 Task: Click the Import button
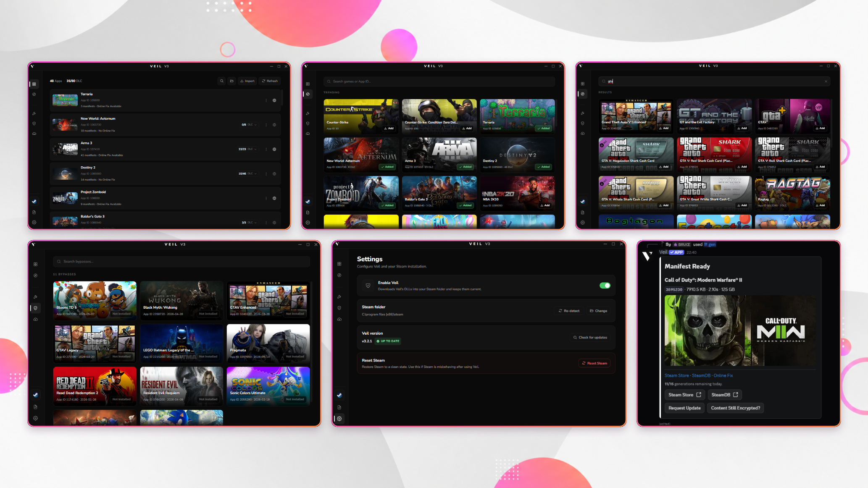pos(247,81)
